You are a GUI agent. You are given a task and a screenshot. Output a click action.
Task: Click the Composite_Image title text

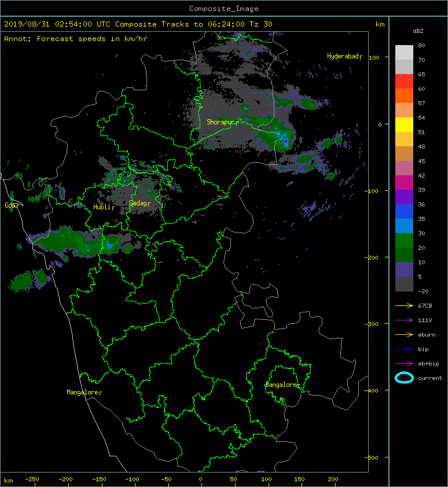pos(224,9)
